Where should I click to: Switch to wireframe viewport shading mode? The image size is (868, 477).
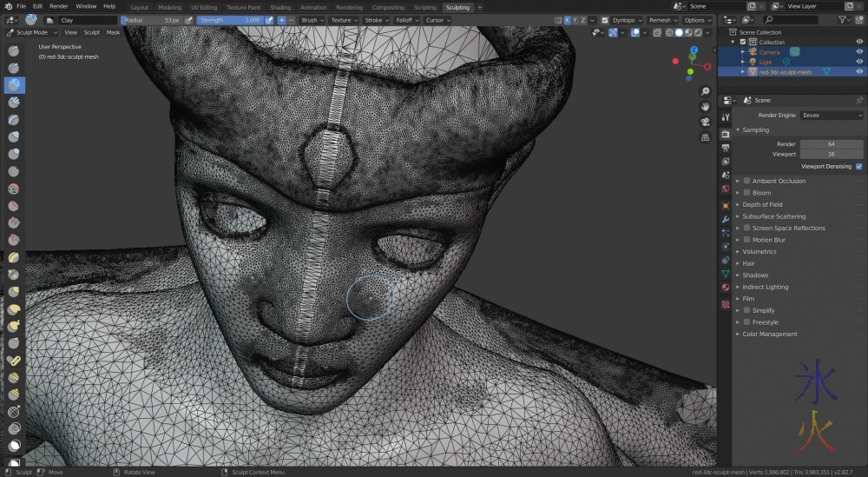click(x=670, y=32)
